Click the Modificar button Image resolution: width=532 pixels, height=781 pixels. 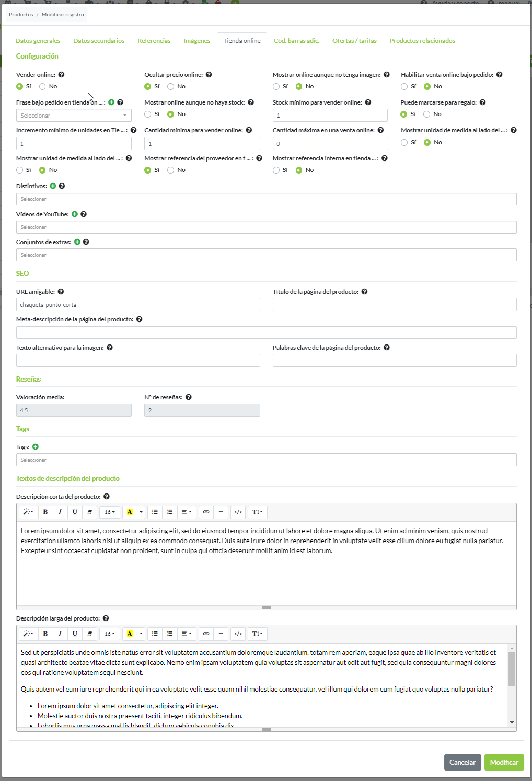point(504,762)
